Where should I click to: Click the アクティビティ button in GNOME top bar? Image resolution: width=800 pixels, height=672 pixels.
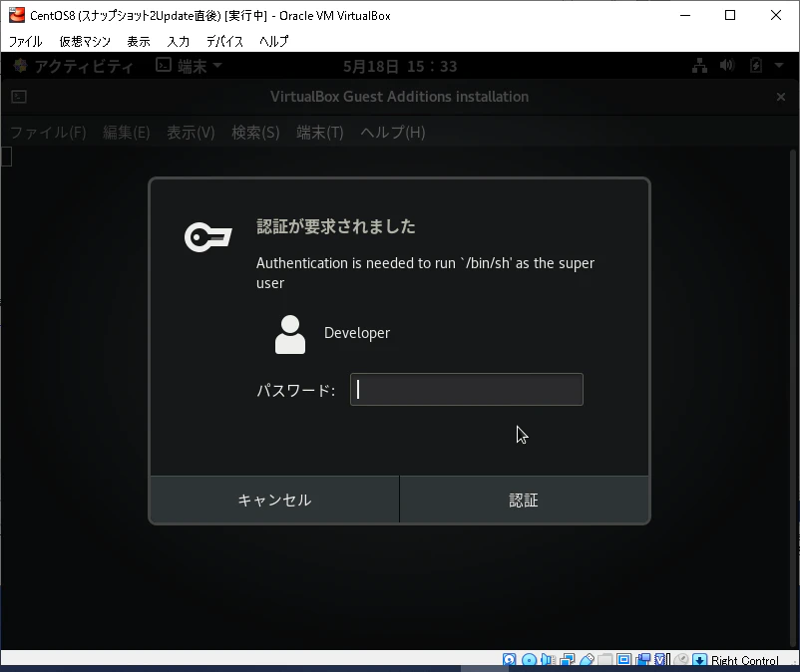74,66
